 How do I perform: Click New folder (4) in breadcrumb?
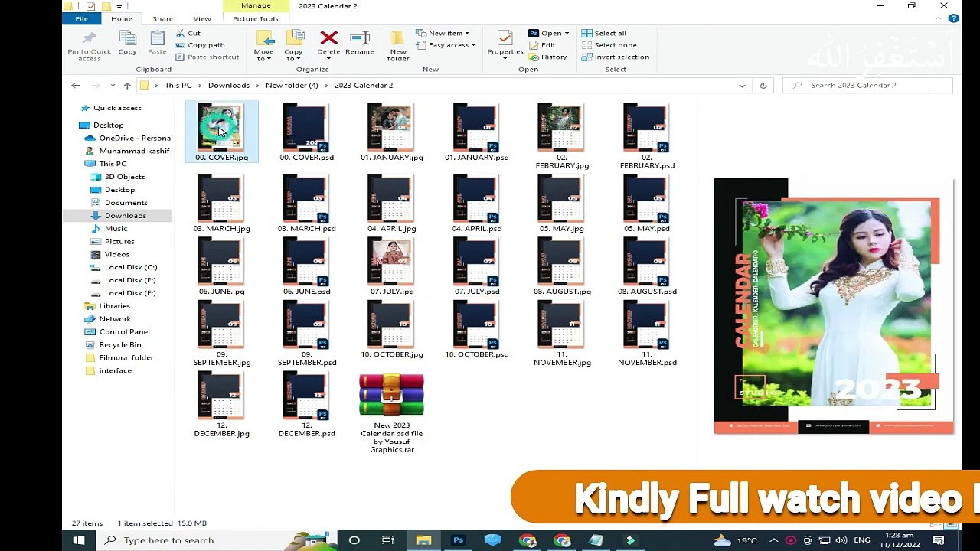pyautogui.click(x=292, y=86)
